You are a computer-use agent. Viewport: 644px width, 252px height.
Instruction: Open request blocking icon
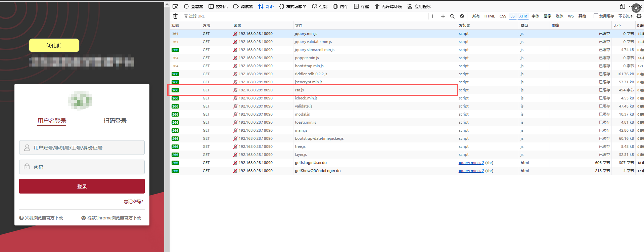462,16
